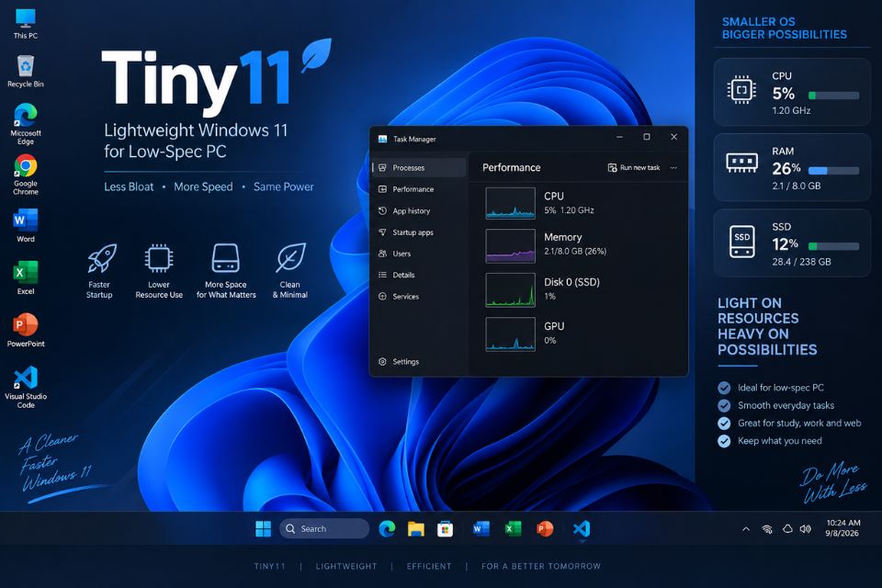Open This PC desktop icon
The image size is (882, 588).
26,24
